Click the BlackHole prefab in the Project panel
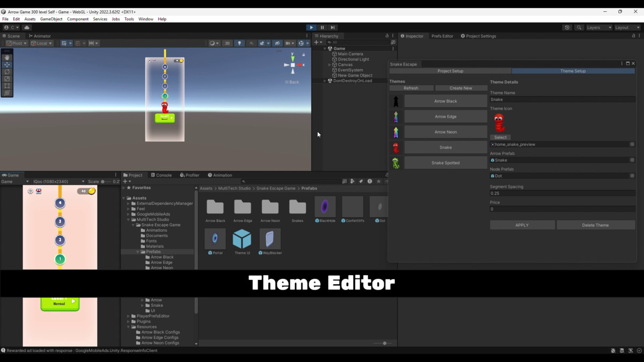 [325, 206]
